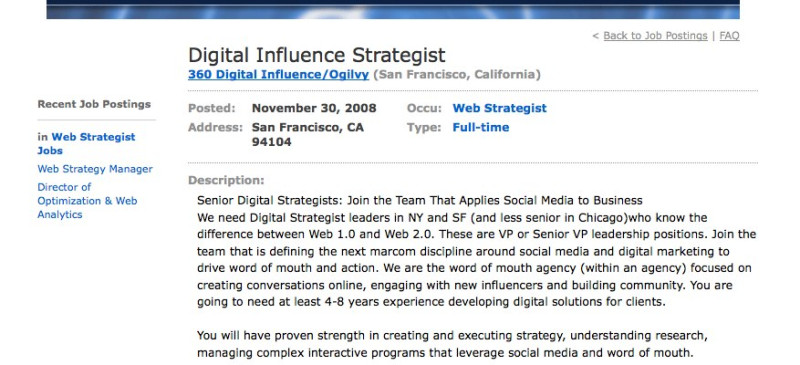Screen dimensions: 800x365
Task: Click the Digital Influence Strategist heading
Action: [317, 55]
